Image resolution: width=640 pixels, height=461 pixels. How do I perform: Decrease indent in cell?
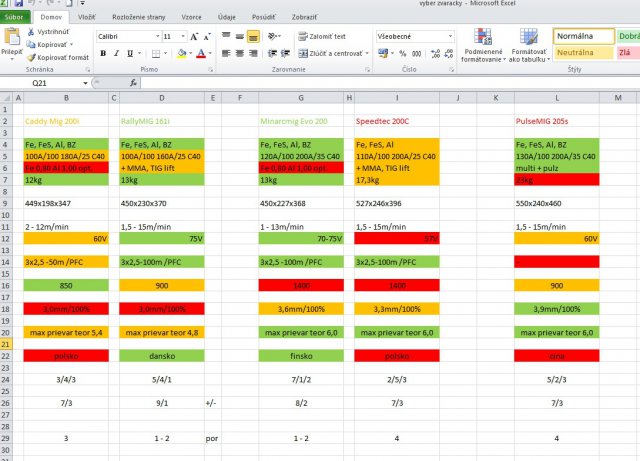(x=272, y=53)
